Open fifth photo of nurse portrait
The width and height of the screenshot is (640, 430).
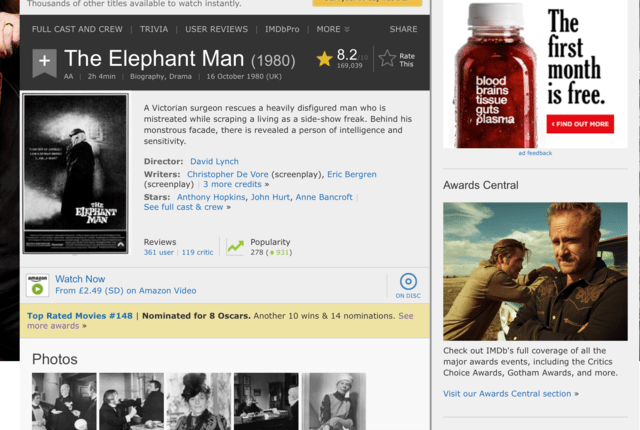pyautogui.click(x=333, y=401)
